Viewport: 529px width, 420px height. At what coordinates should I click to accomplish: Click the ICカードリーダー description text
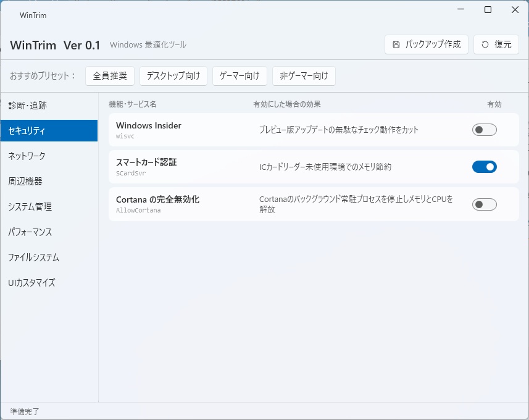click(325, 167)
